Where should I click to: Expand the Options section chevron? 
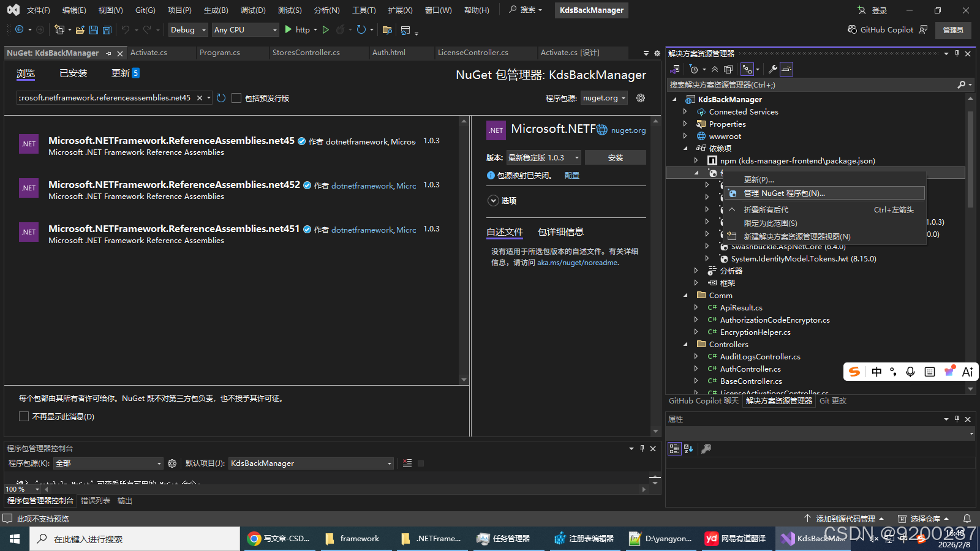coord(493,200)
